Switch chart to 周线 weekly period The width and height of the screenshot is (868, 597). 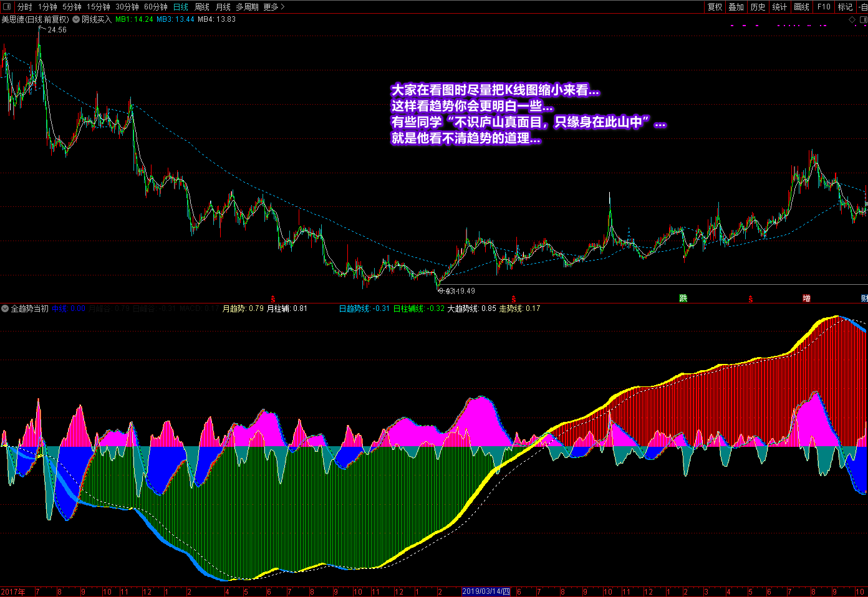pos(202,7)
